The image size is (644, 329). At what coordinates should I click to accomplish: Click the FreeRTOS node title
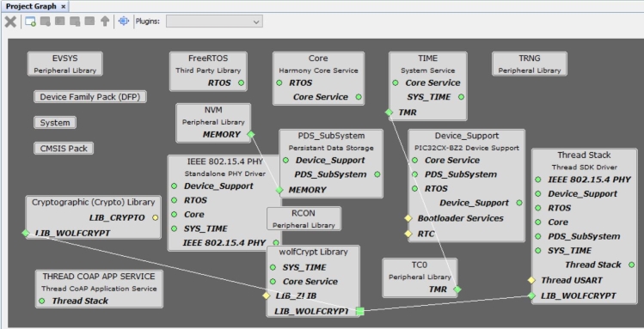208,58
